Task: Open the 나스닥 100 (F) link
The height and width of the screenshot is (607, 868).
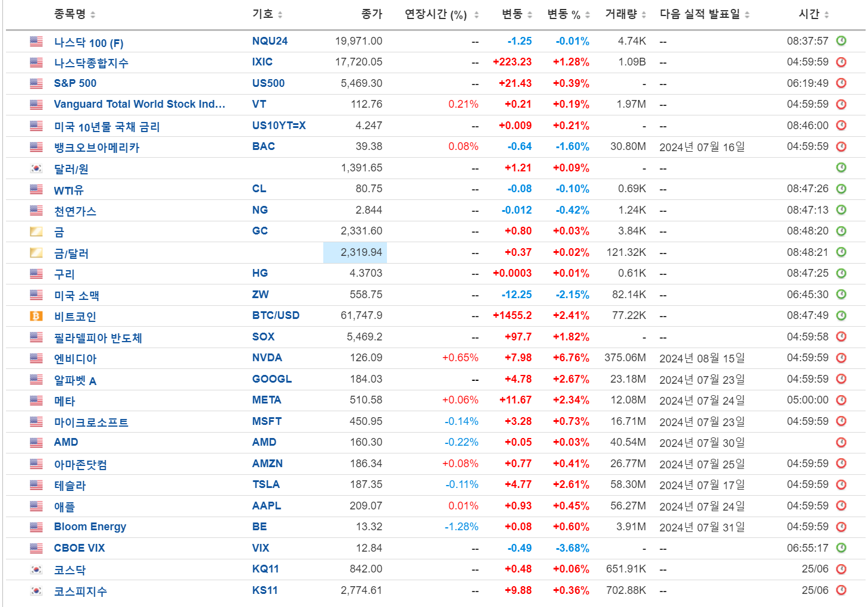Action: click(89, 43)
